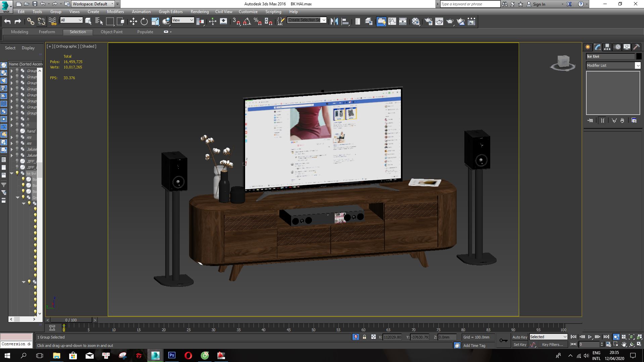Open the Curve Editor
This screenshot has width=644, height=362.
pyautogui.click(x=392, y=21)
